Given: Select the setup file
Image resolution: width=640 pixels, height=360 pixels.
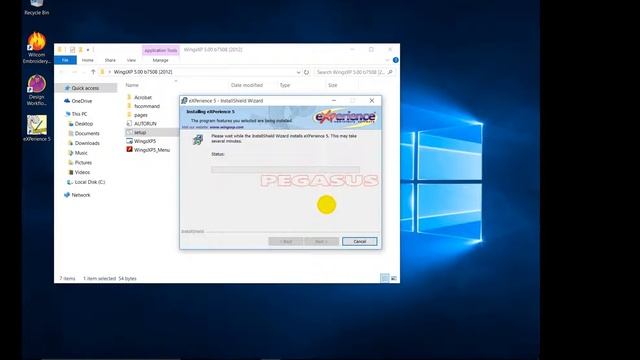Looking at the screenshot, I should pyautogui.click(x=140, y=132).
